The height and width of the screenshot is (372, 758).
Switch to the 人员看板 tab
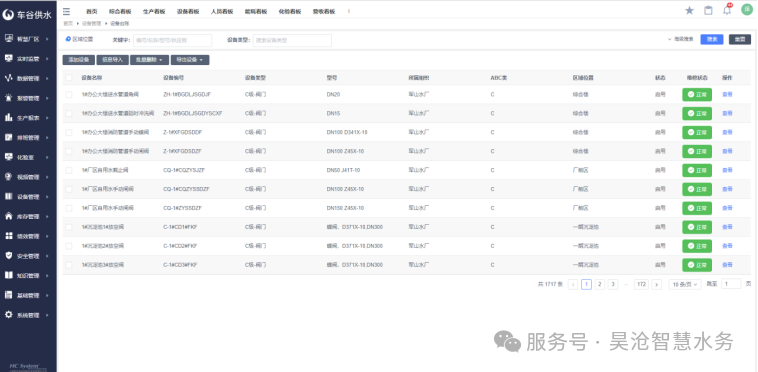(x=222, y=12)
